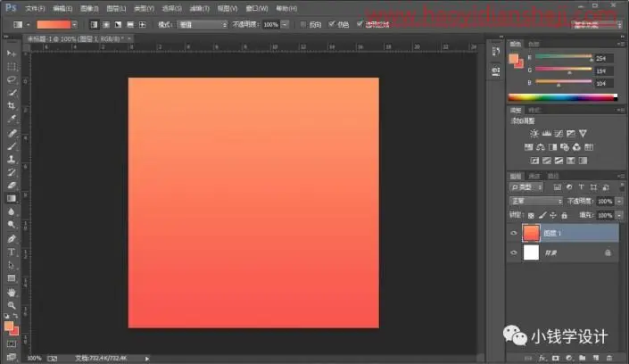The height and width of the screenshot is (364, 629).
Task: Select Layer 1 thumbnail
Action: point(531,233)
